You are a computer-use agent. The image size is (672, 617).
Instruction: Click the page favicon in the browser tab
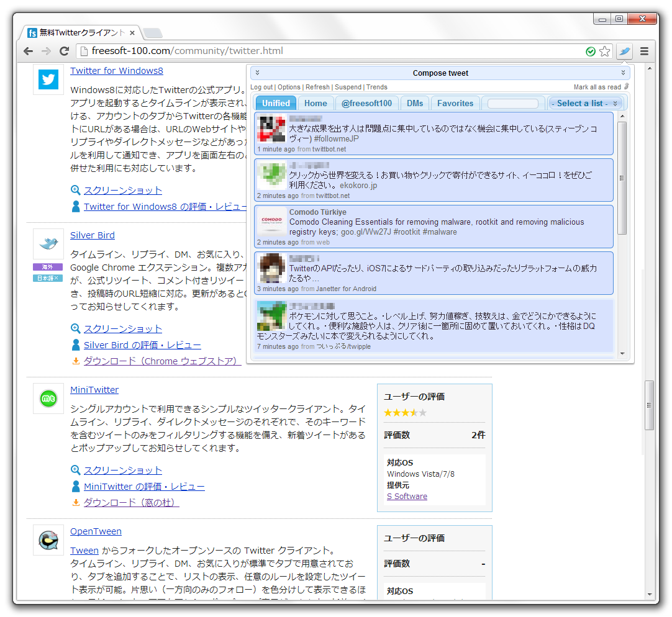pos(32,32)
